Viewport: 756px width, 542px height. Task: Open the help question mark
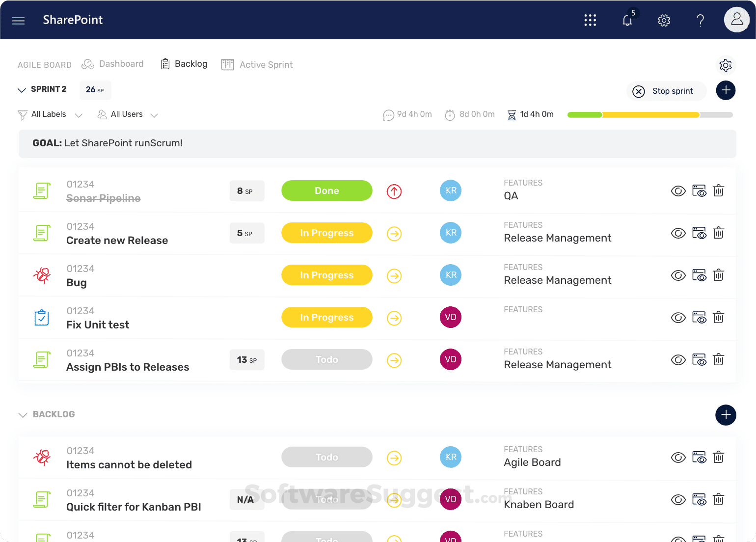[701, 20]
